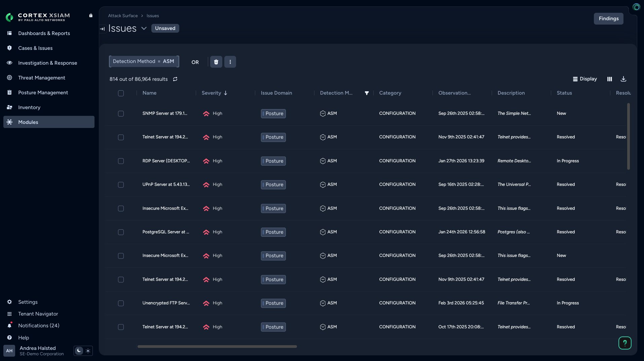This screenshot has height=361, width=644.
Task: Switch to light mode sun icon
Action: (x=88, y=351)
